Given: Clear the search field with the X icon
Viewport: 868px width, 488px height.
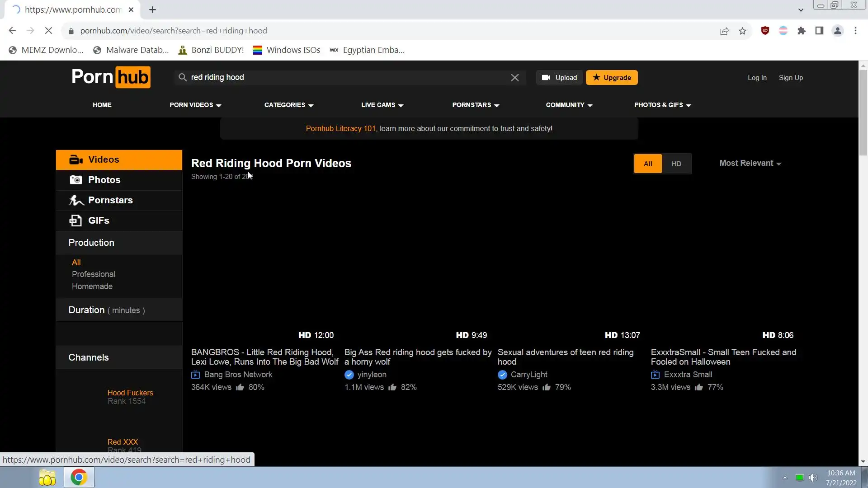Looking at the screenshot, I should [x=514, y=78].
